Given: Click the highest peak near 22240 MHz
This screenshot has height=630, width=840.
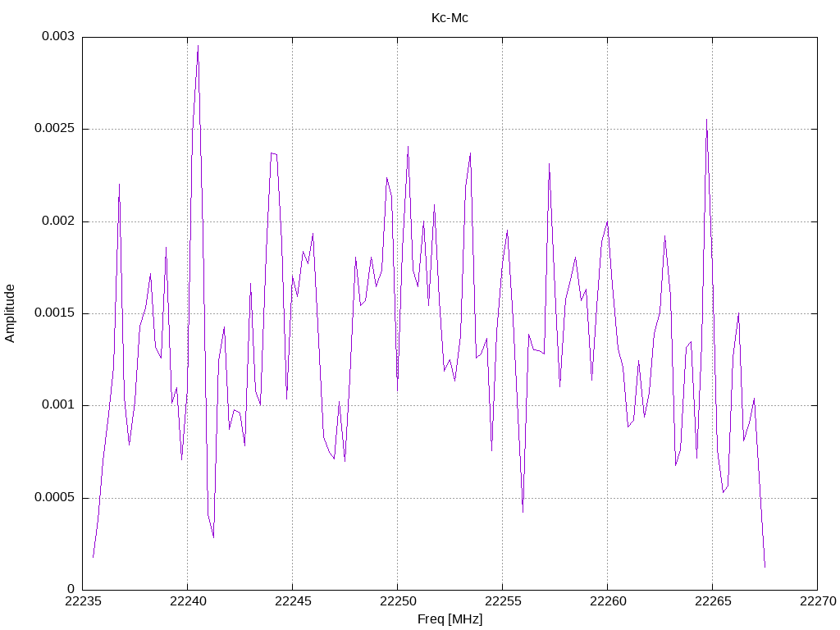Looking at the screenshot, I should 199,46.
